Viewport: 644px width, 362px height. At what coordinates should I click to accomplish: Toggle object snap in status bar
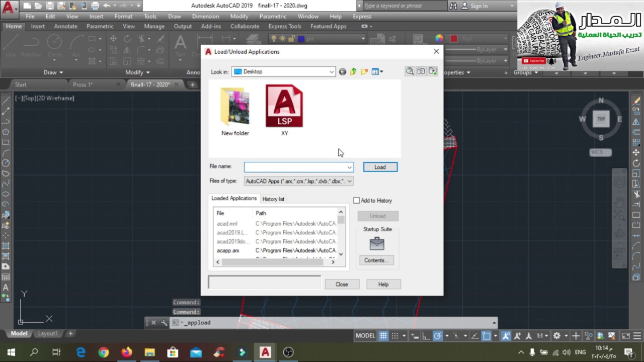(x=486, y=336)
